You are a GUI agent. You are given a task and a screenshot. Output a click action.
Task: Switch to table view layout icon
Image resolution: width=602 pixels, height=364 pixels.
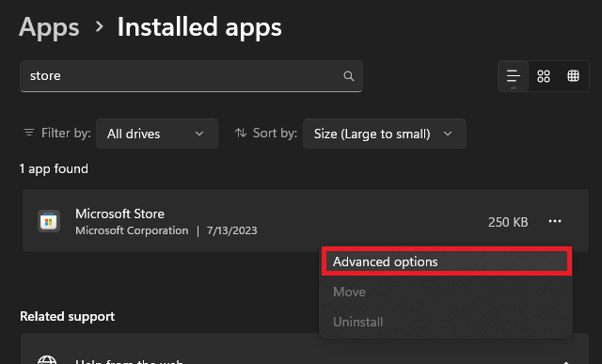[x=573, y=76]
